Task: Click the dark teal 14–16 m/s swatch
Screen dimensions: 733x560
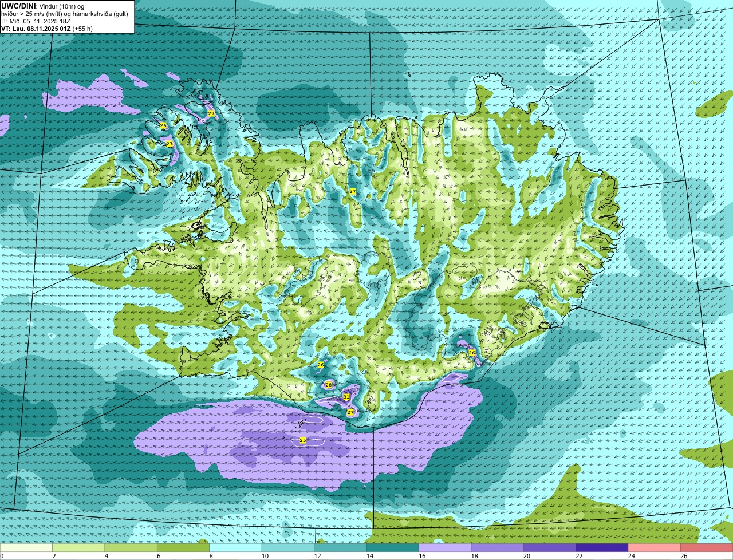Action: (392, 548)
